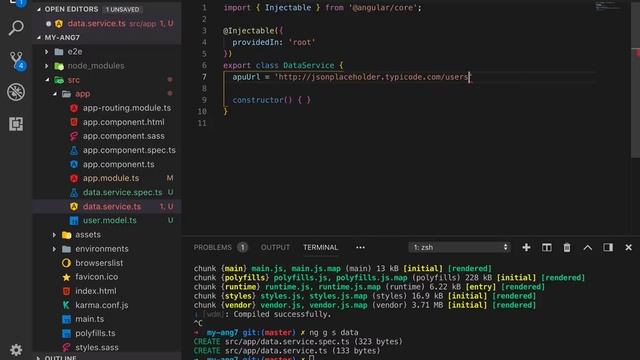The height and width of the screenshot is (360, 640).
Task: Open app.component.sass file
Action: tap(107, 136)
